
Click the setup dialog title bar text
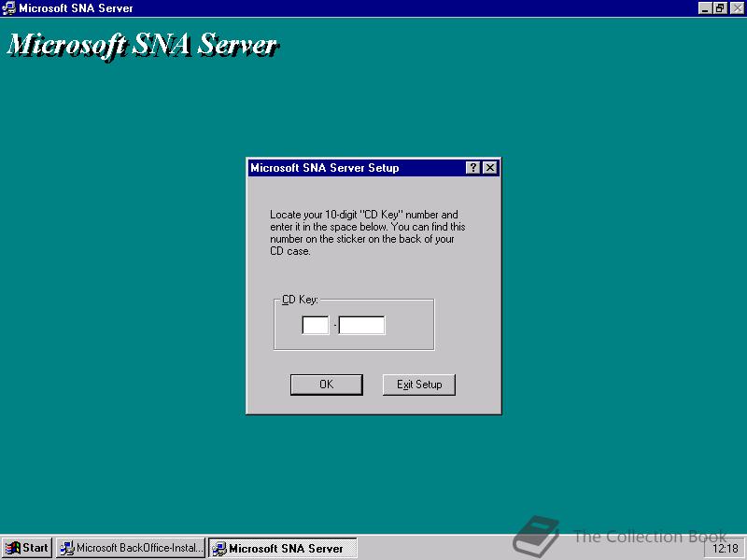324,168
